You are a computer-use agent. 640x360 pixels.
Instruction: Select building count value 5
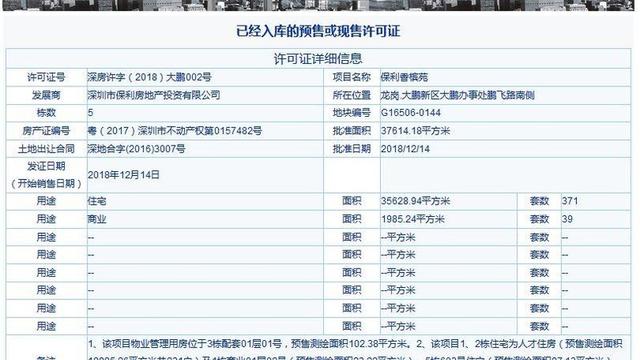(x=90, y=113)
